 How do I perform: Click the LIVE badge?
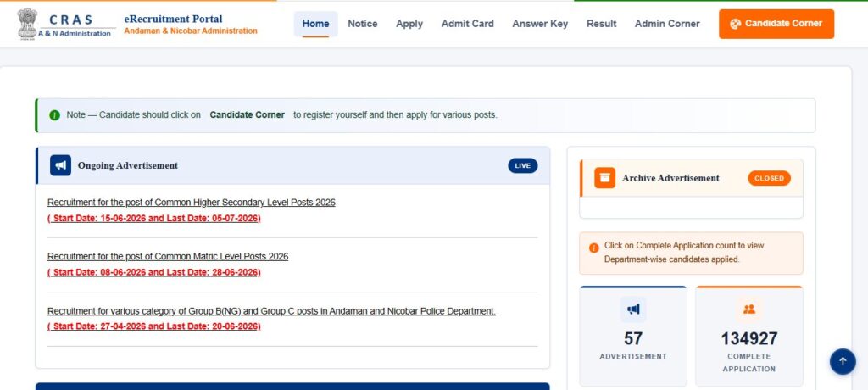(522, 165)
